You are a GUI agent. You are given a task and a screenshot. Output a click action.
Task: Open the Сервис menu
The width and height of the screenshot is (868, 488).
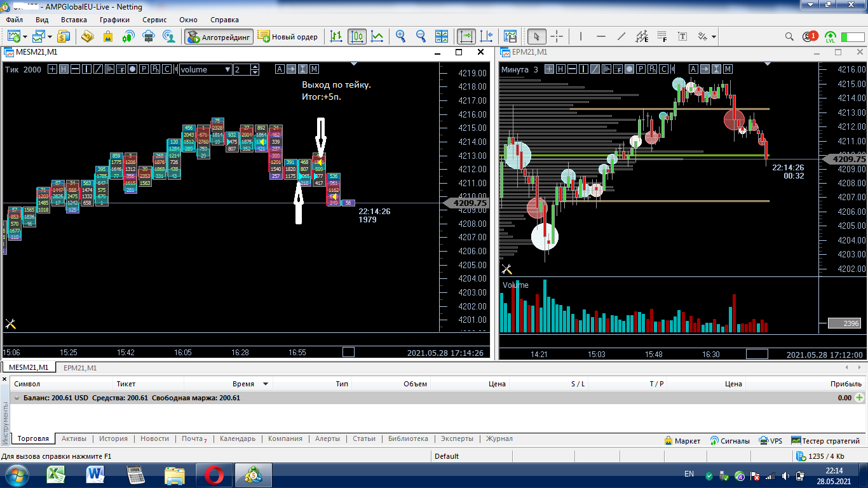(154, 20)
